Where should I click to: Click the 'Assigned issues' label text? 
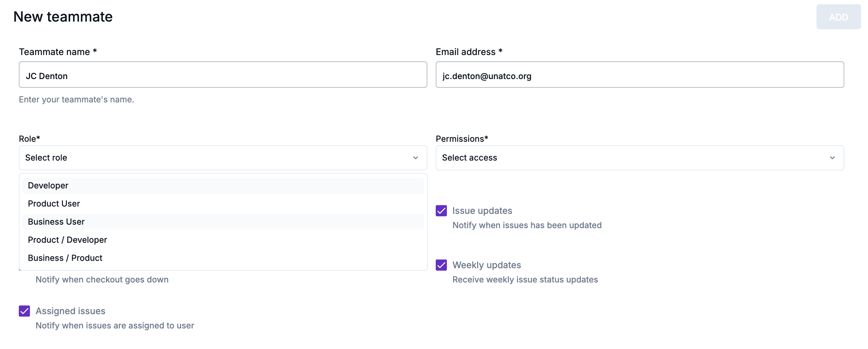(70, 311)
